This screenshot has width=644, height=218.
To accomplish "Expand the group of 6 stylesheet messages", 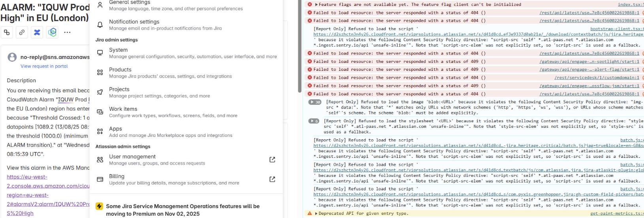I will point(314,121).
